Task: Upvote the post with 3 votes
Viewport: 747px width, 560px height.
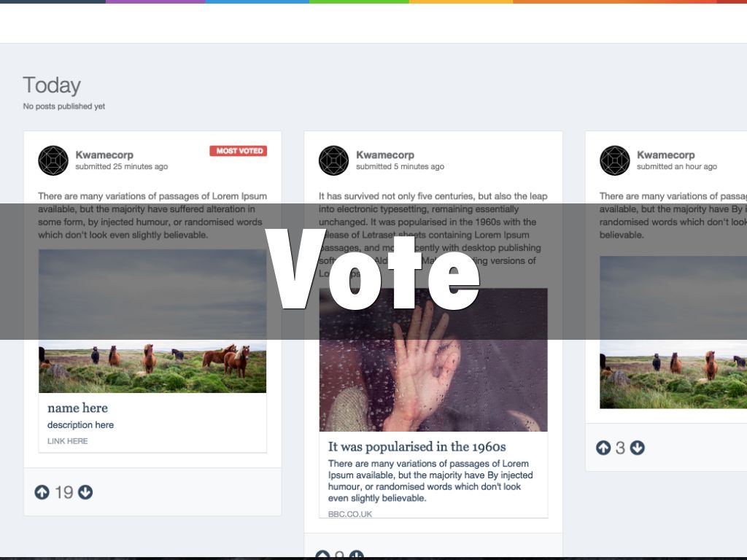Action: pyautogui.click(x=603, y=448)
